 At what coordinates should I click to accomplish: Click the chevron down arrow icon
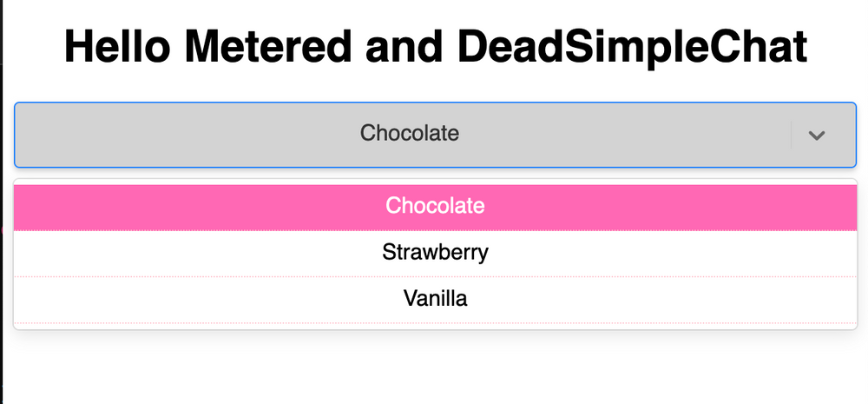[816, 135]
